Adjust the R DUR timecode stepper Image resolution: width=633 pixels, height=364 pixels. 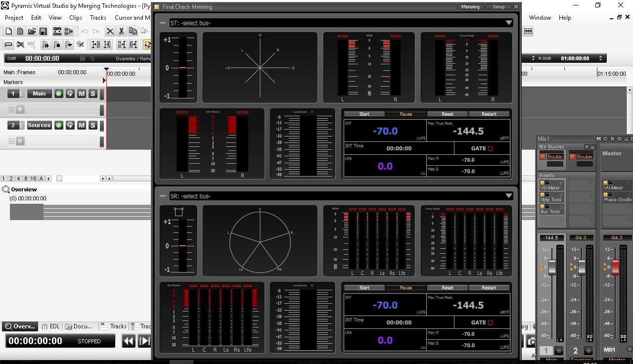(600, 58)
